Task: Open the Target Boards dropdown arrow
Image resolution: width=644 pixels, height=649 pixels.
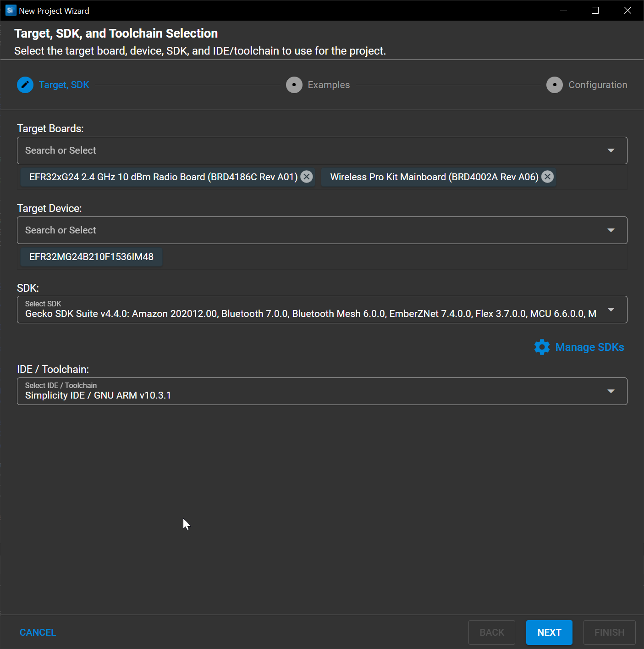Action: [x=611, y=150]
